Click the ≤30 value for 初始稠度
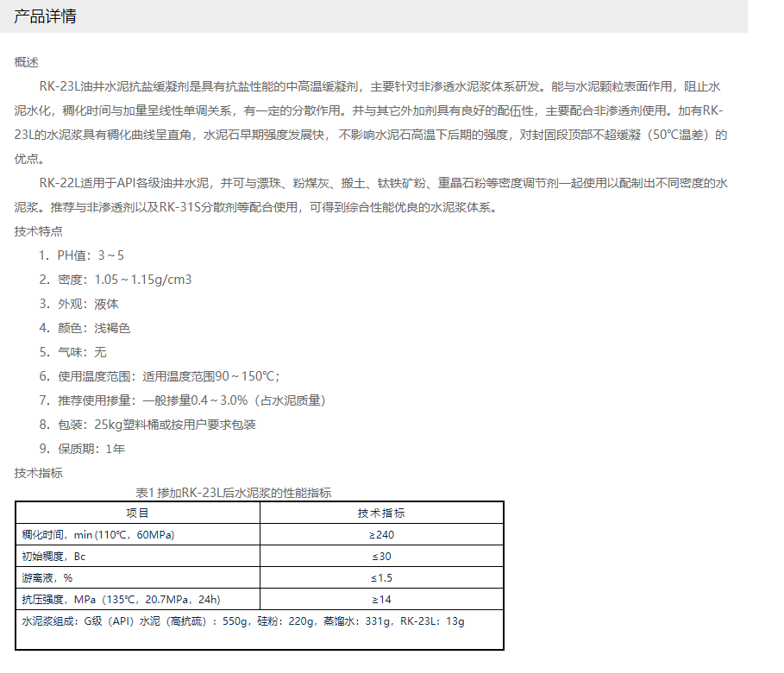 click(381, 557)
